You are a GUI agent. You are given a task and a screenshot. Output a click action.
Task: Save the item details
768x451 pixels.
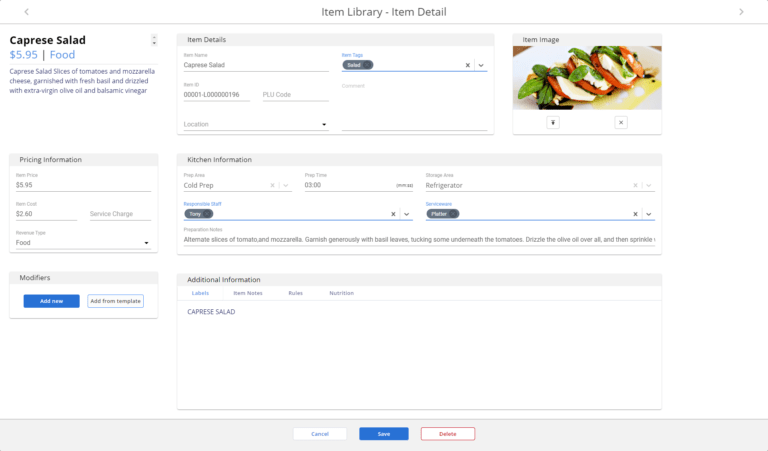pos(384,434)
